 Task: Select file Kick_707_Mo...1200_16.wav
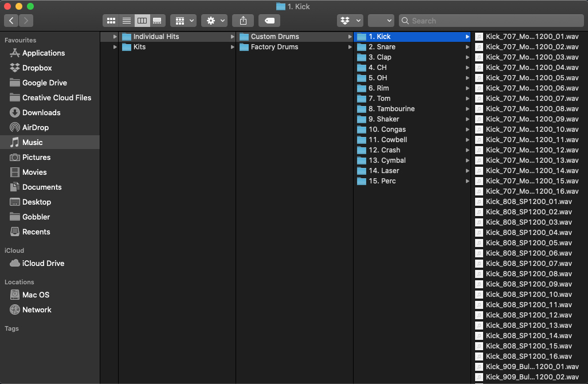[530, 191]
